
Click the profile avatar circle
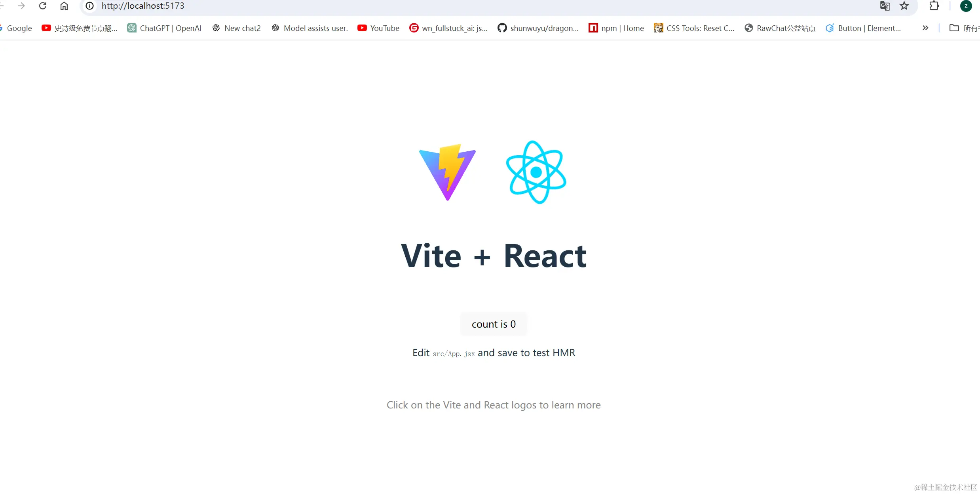(967, 6)
